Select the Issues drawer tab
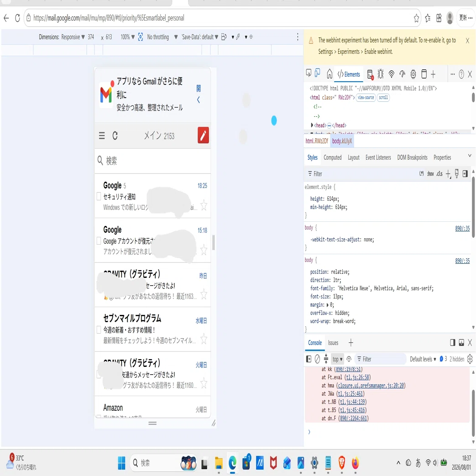This screenshot has width=476, height=476. [x=333, y=343]
